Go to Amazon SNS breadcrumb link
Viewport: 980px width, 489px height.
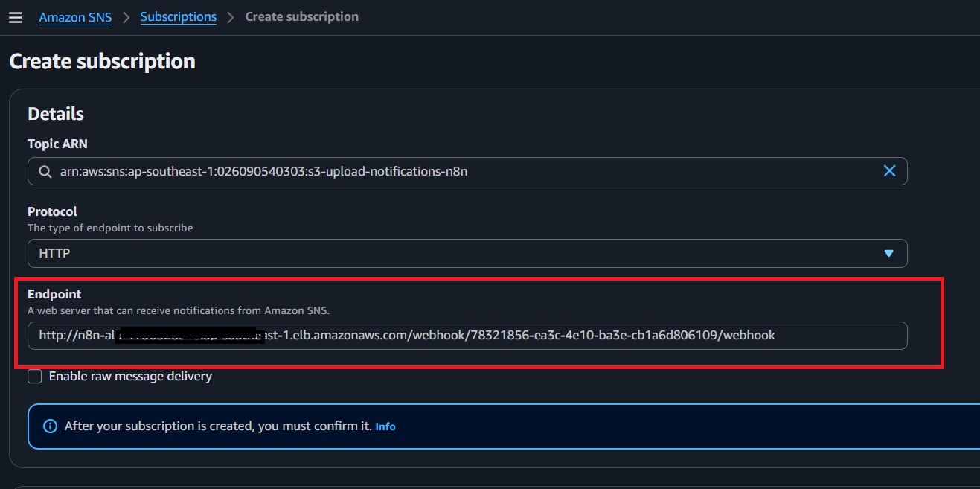click(x=75, y=17)
